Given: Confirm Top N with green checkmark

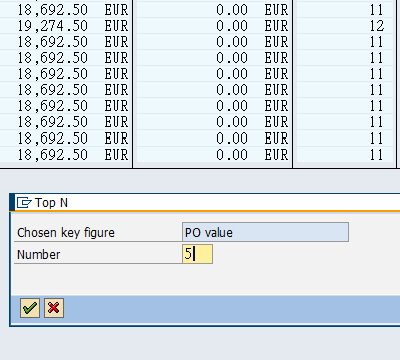Looking at the screenshot, I should pyautogui.click(x=30, y=308).
